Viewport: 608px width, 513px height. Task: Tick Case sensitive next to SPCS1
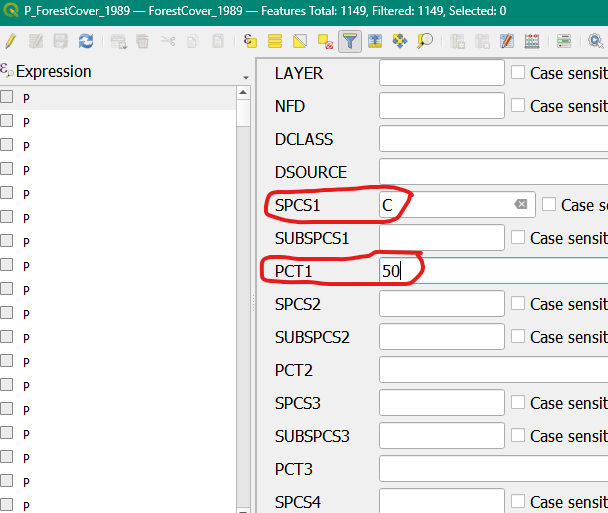(x=549, y=205)
